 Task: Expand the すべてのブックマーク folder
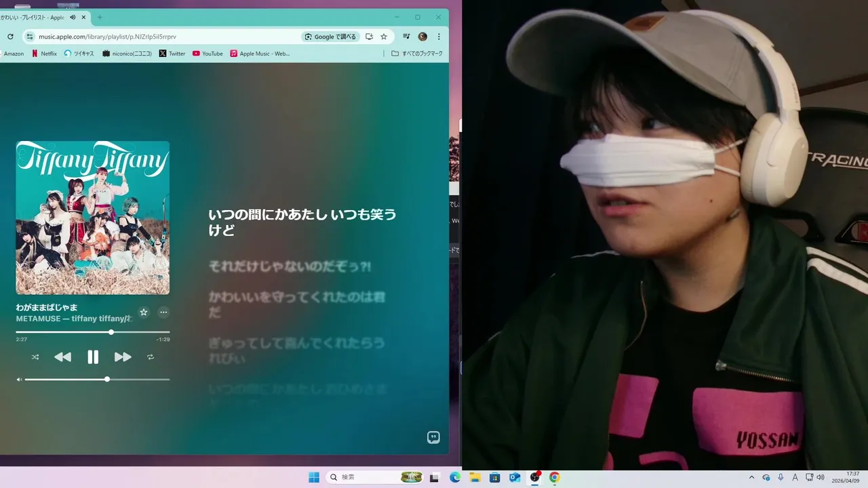[x=417, y=54]
